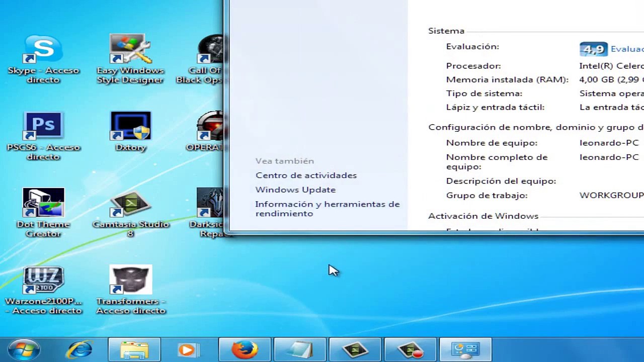Click 'leonardo-PC' next to Nombre de equipo

609,143
